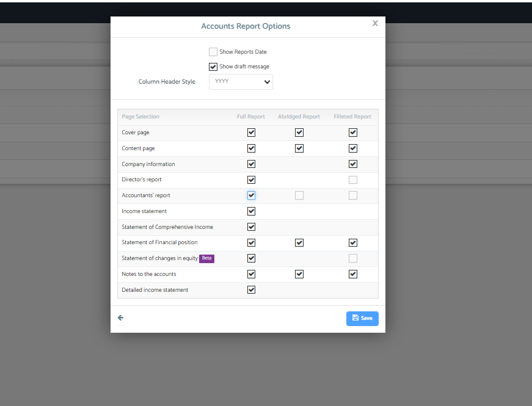Toggle Content page in Abridged Report
Image resolution: width=532 pixels, height=406 pixels.
299,148
